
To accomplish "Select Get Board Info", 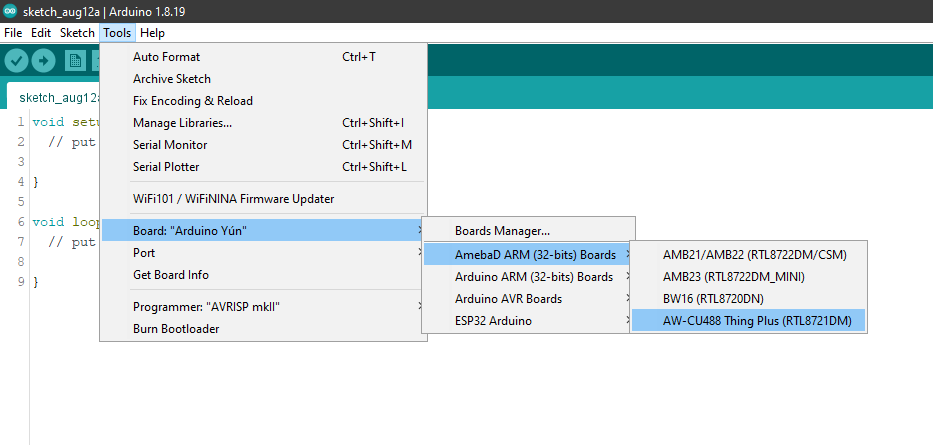I will (x=263, y=275).
